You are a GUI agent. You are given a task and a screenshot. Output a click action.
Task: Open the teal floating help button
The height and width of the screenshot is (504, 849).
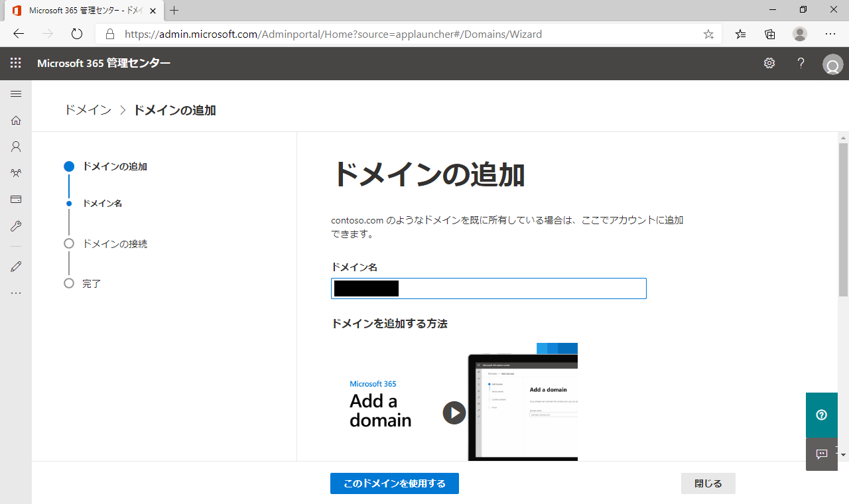(822, 415)
